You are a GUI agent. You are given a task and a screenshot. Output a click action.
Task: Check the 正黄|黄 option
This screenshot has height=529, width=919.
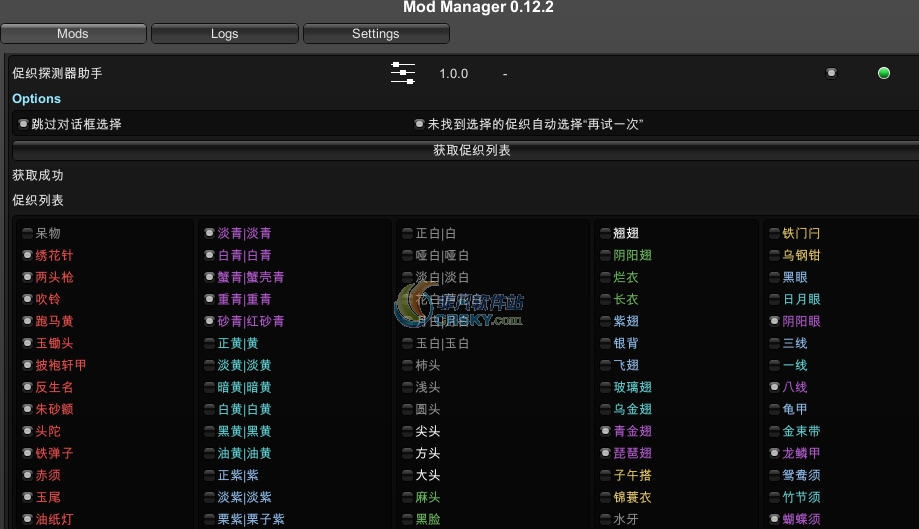pos(209,343)
